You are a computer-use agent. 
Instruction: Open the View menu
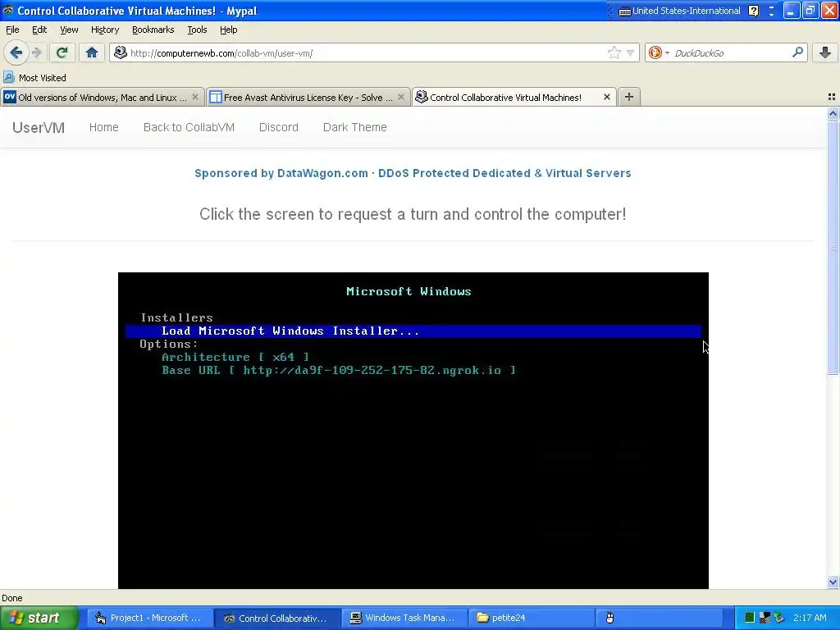coord(69,30)
